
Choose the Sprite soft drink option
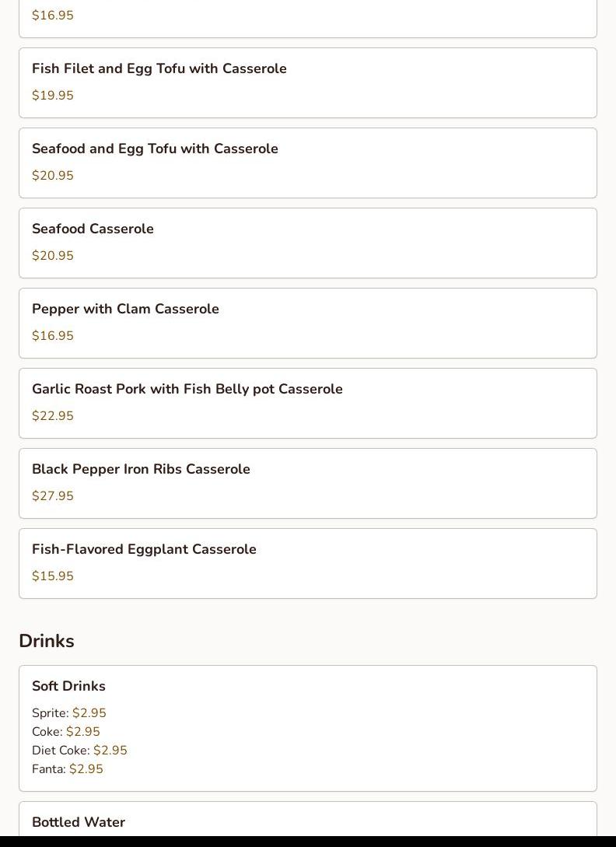[x=68, y=713]
